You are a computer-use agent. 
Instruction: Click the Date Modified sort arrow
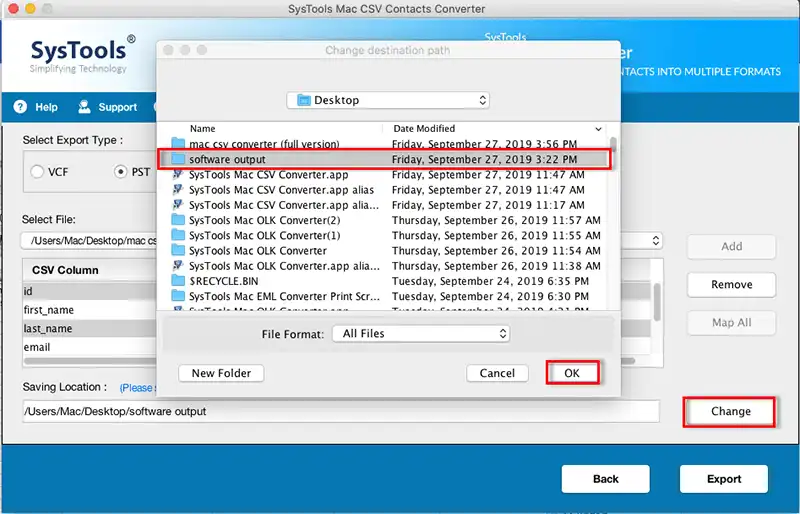598,129
